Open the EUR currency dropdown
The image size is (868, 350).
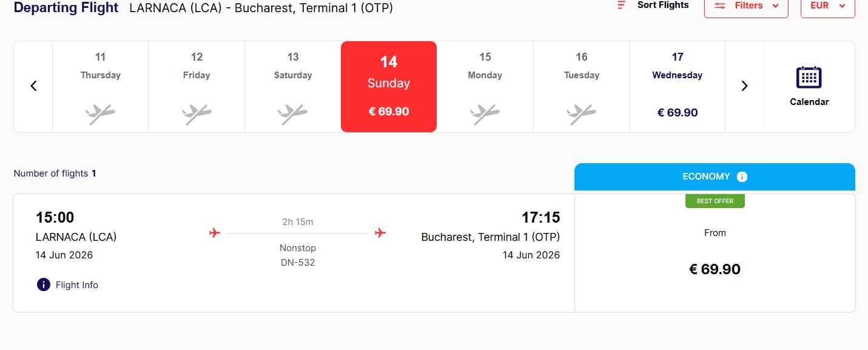click(x=827, y=6)
